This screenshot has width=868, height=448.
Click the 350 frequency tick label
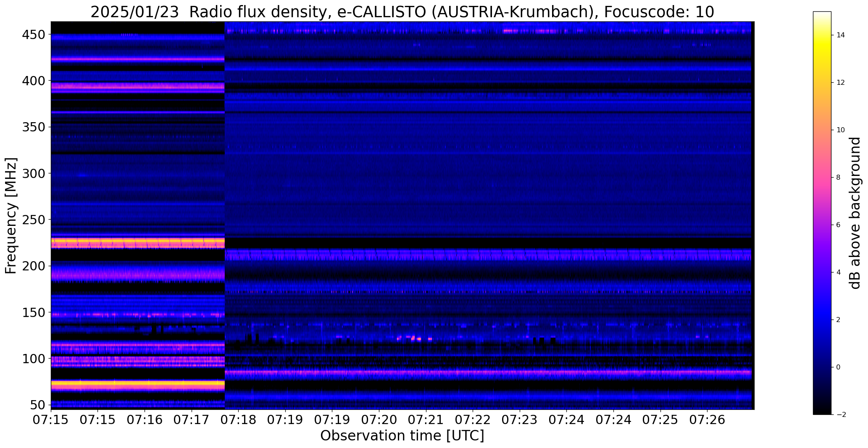33,127
